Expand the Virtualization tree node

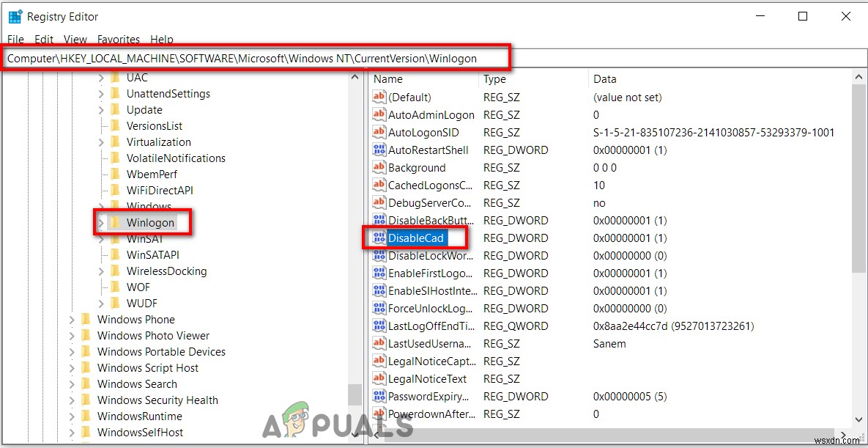coord(103,142)
